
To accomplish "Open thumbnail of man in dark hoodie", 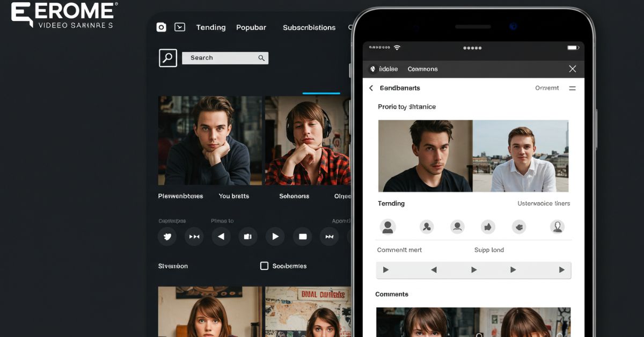I will [x=210, y=141].
